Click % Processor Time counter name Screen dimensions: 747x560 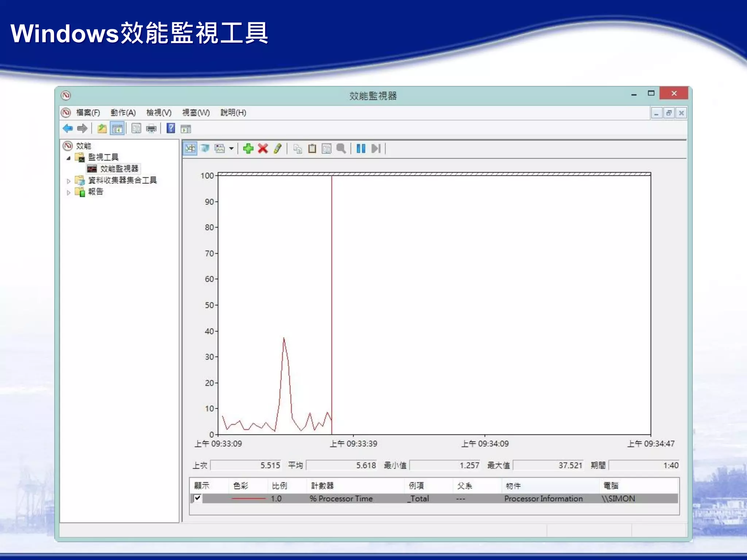[341, 498]
